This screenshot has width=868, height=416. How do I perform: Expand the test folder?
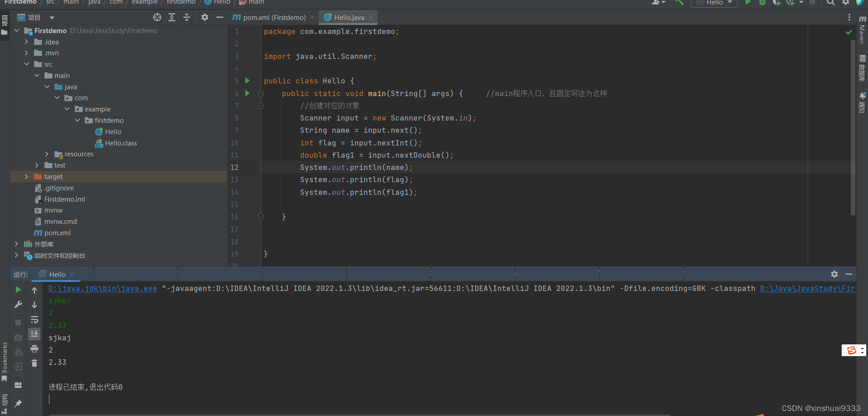[x=37, y=165]
